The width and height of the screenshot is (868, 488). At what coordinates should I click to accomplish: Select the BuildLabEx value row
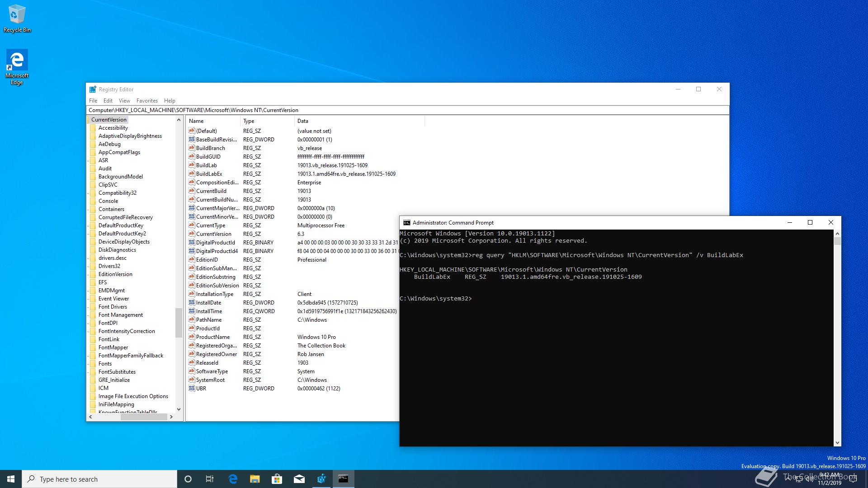[x=292, y=174]
